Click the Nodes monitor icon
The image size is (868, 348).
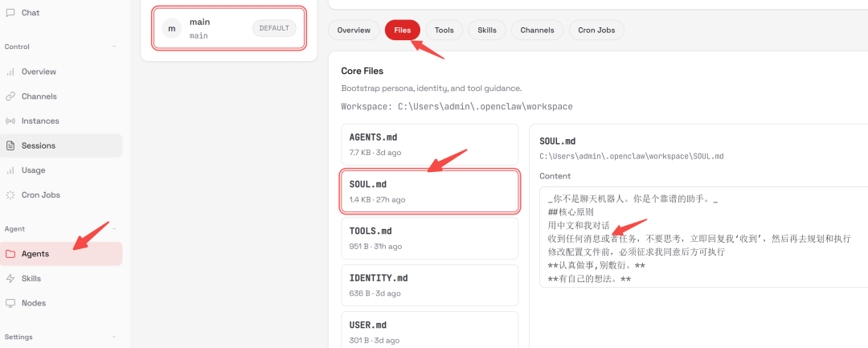(10, 304)
